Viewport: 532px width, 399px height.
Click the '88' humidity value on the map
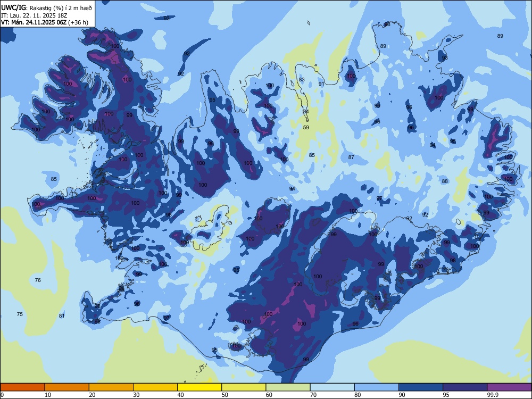coord(445,181)
